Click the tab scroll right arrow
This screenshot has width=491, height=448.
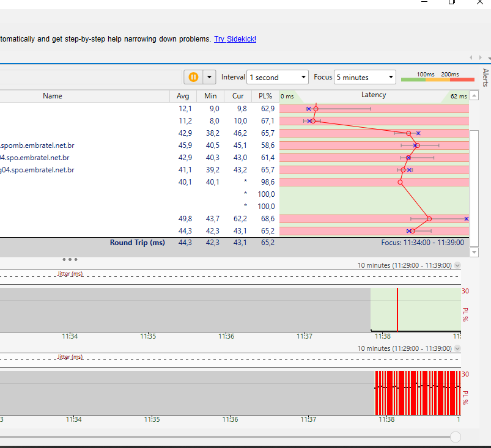[481, 57]
